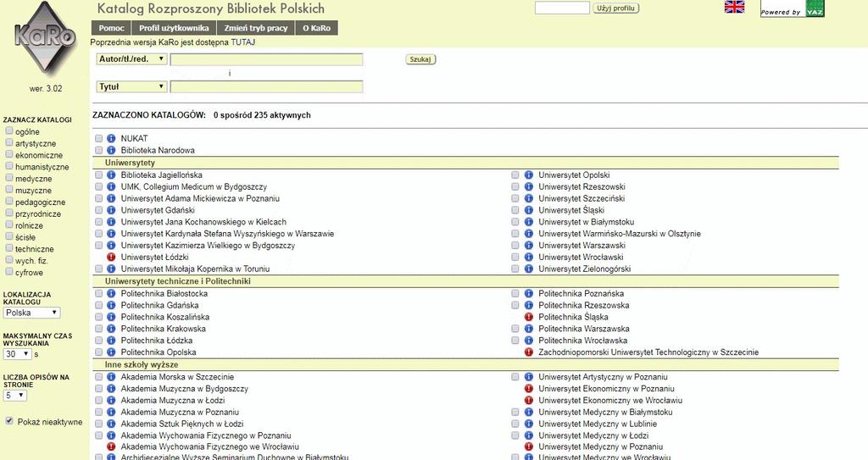Screen dimensions: 868x460
Task: Open info icon for Politechnika Opolska
Action: pyautogui.click(x=111, y=352)
